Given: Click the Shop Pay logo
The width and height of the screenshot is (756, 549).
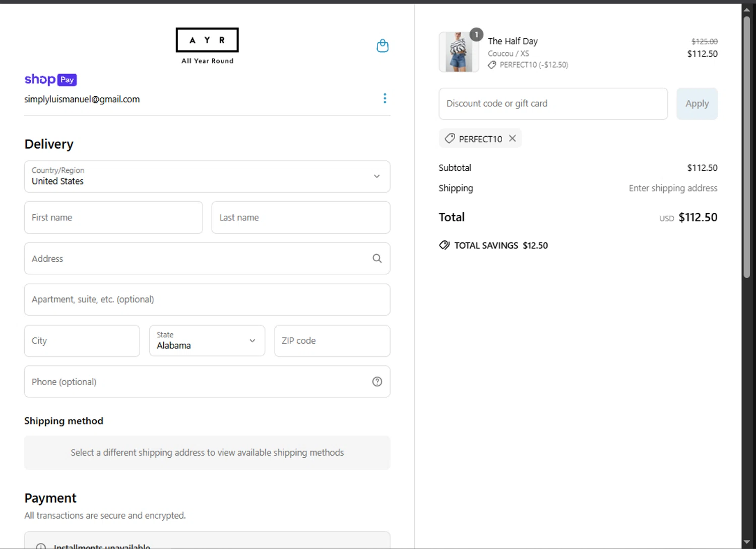Looking at the screenshot, I should (x=50, y=80).
